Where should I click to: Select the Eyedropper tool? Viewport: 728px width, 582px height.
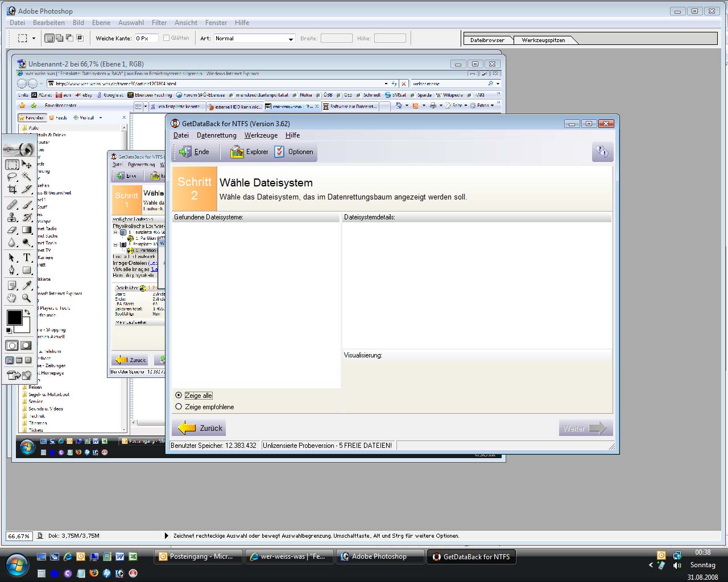pyautogui.click(x=27, y=285)
